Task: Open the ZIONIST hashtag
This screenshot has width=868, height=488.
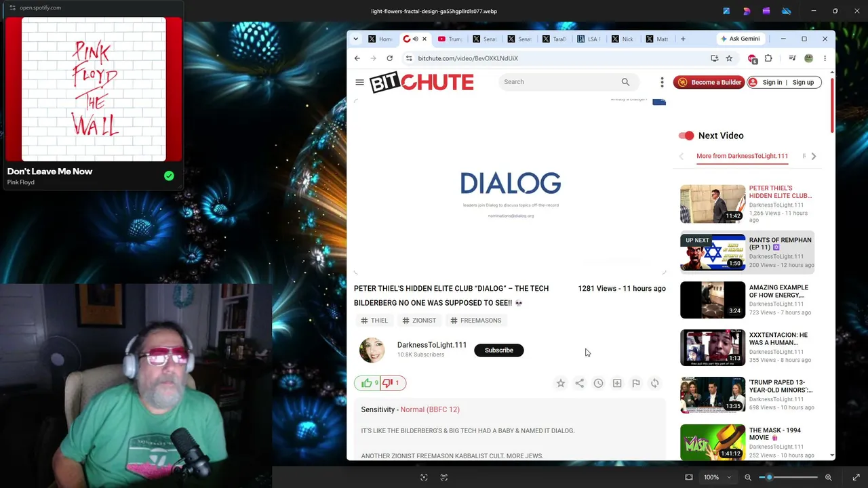Action: [419, 321]
